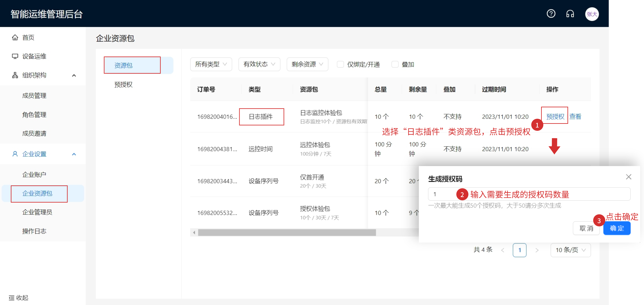Click the 远控时间 type cell
This screenshot has width=644, height=305.
tap(260, 149)
